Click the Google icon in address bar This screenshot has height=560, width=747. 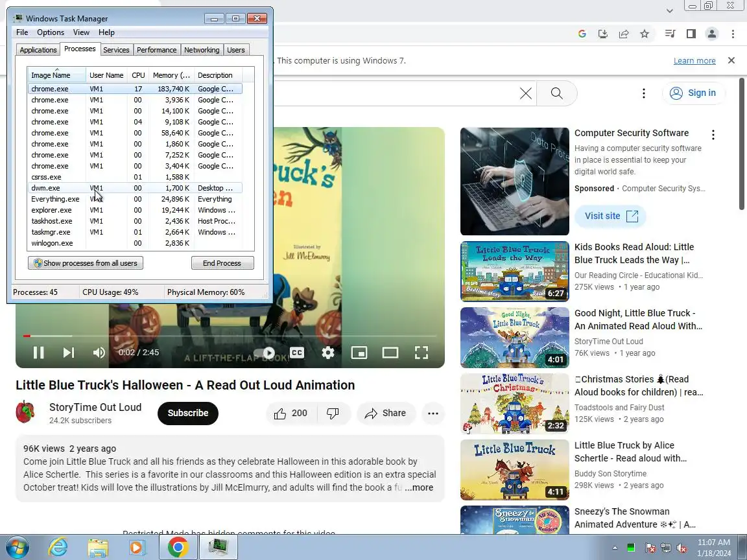(582, 34)
